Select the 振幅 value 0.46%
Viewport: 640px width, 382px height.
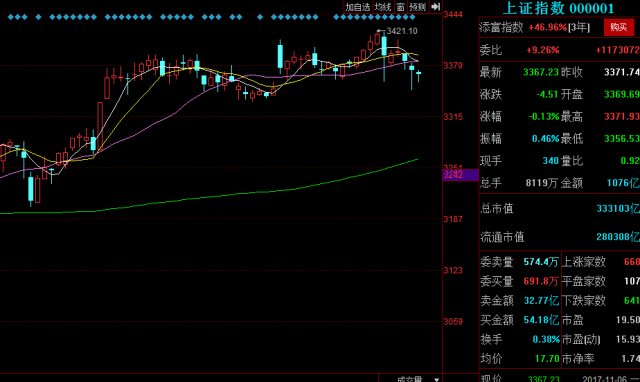coord(545,139)
